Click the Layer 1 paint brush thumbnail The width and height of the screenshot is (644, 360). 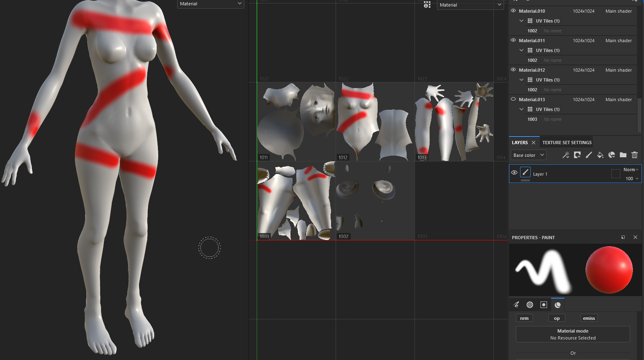pos(525,172)
